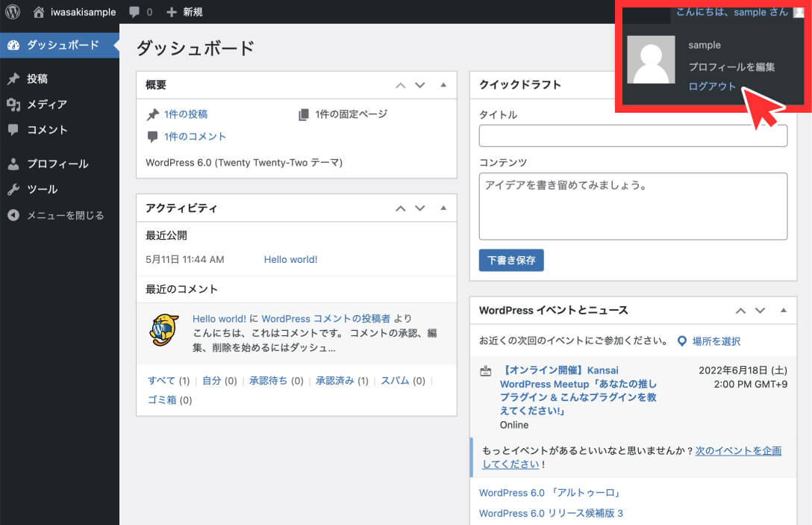Click the WordPress logo icon in admin bar
The height and width of the screenshot is (525, 812).
pos(13,11)
